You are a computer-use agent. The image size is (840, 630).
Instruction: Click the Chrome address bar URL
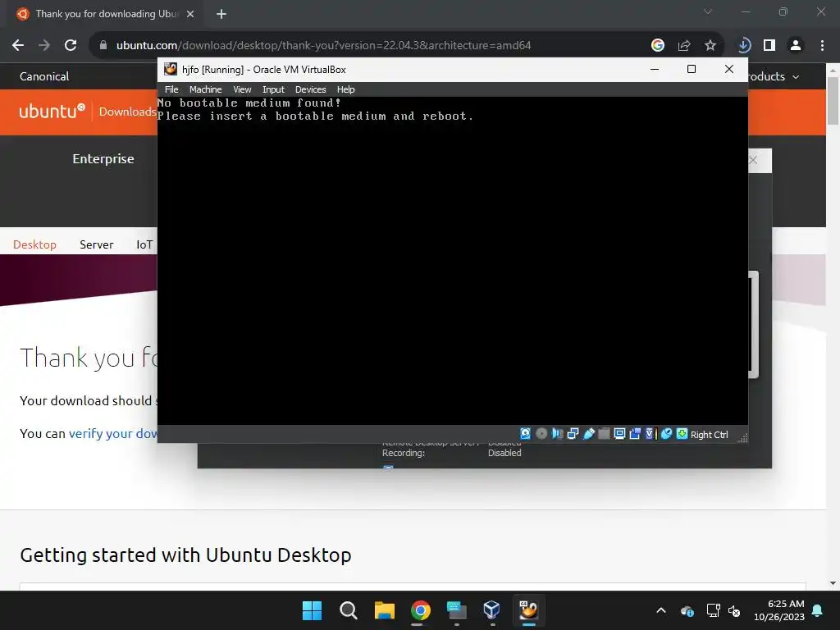323,46
